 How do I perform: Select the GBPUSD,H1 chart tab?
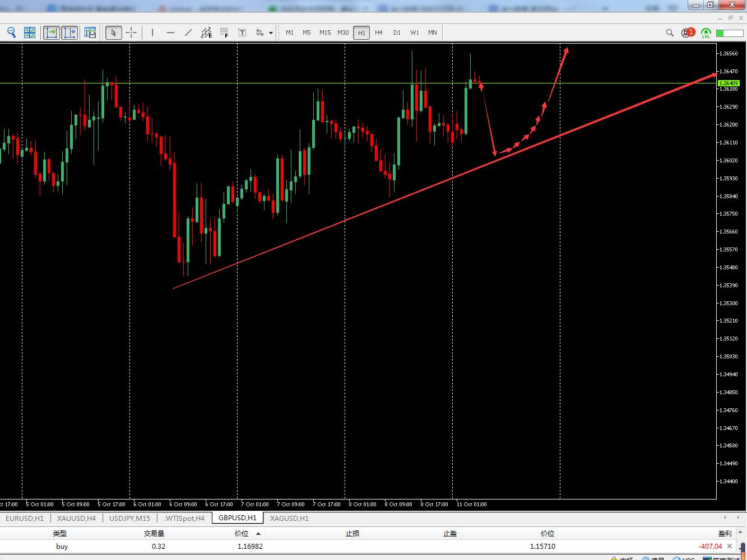(238, 518)
